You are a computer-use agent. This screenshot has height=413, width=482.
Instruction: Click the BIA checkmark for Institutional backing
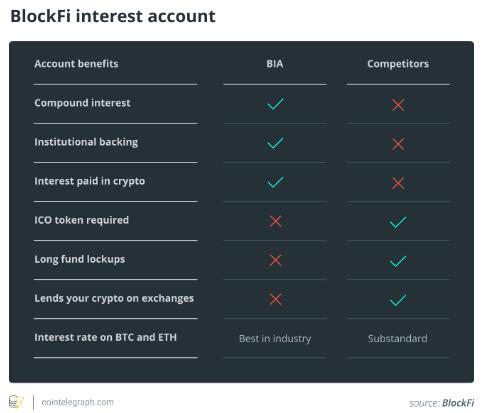(275, 143)
